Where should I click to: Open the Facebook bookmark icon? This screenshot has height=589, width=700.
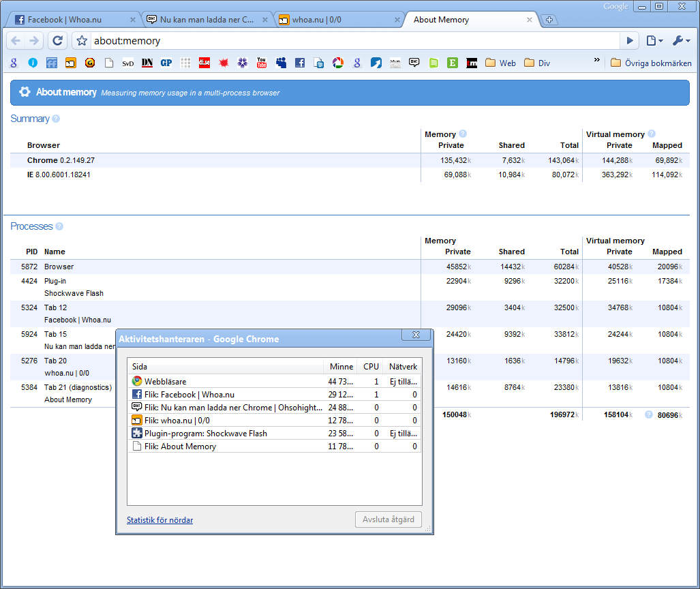pos(300,63)
